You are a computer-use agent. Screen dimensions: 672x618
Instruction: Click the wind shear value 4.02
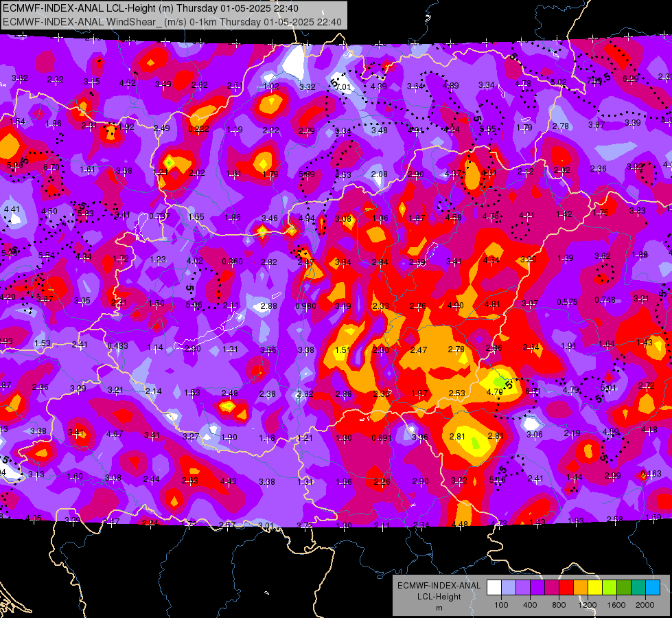tap(194, 261)
